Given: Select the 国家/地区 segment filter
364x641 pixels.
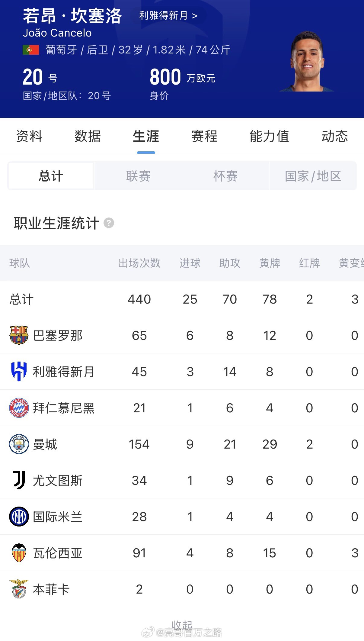Looking at the screenshot, I should [x=313, y=176].
